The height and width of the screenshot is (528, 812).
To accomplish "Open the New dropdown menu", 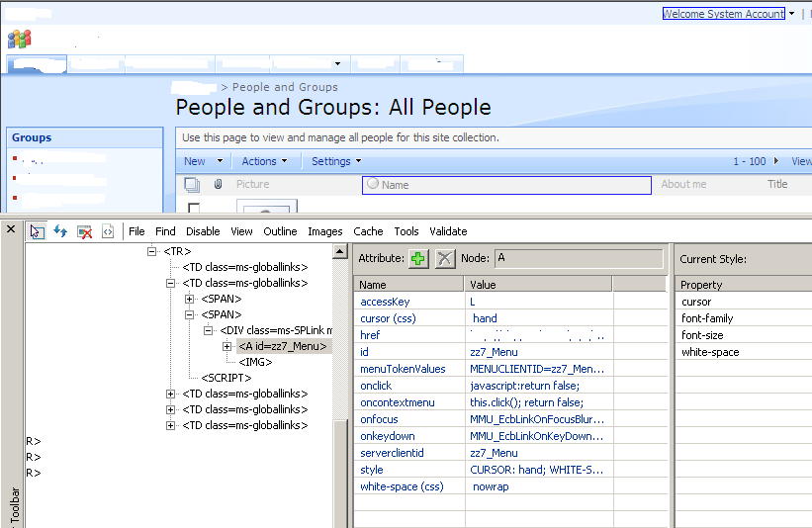I will [203, 161].
